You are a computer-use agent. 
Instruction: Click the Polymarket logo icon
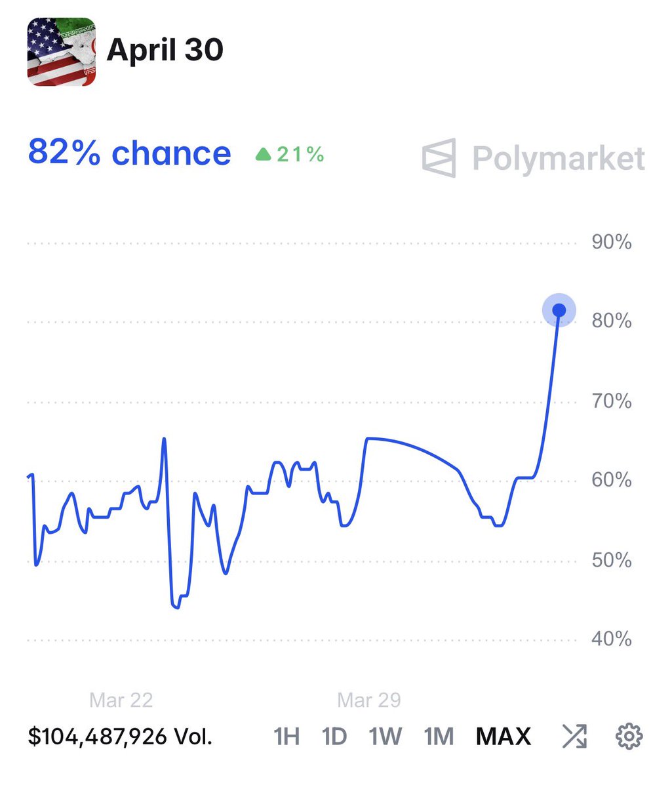click(x=439, y=158)
